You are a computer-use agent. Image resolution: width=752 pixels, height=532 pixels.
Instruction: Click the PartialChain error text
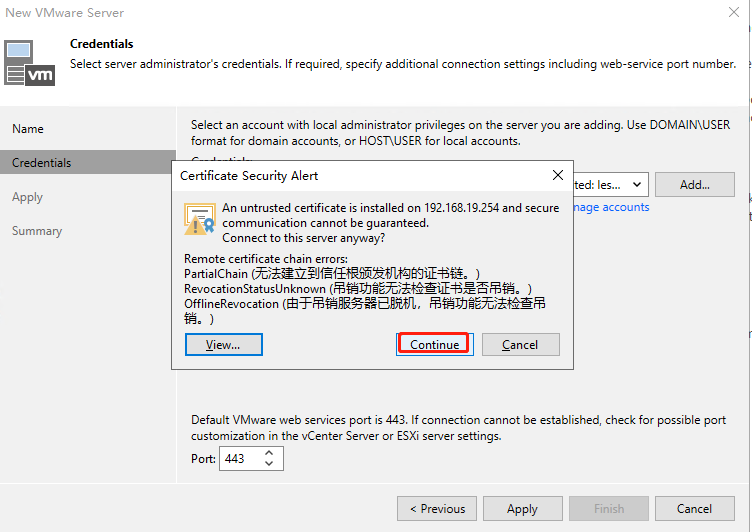coord(332,273)
